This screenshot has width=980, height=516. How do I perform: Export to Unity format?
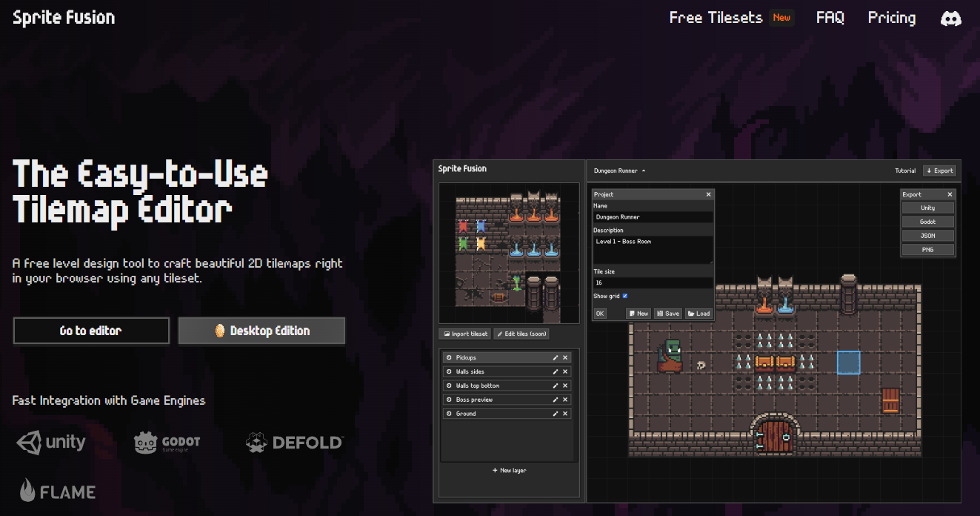(927, 208)
